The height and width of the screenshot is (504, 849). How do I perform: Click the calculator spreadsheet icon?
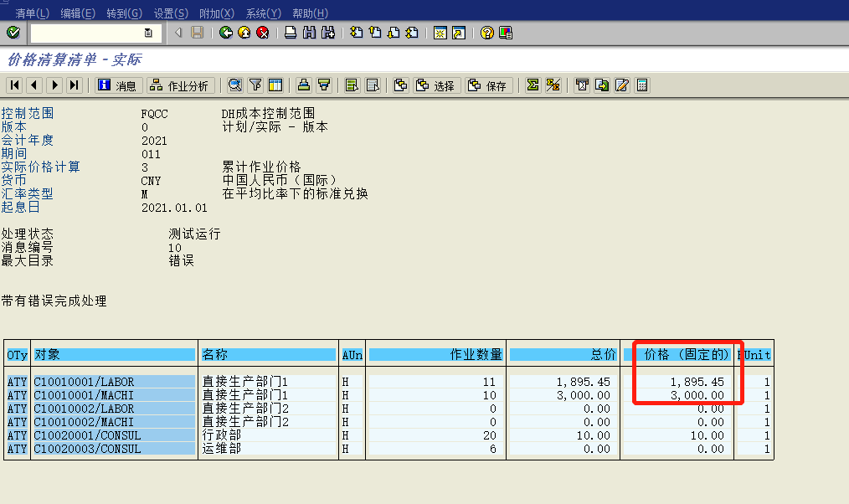click(642, 85)
